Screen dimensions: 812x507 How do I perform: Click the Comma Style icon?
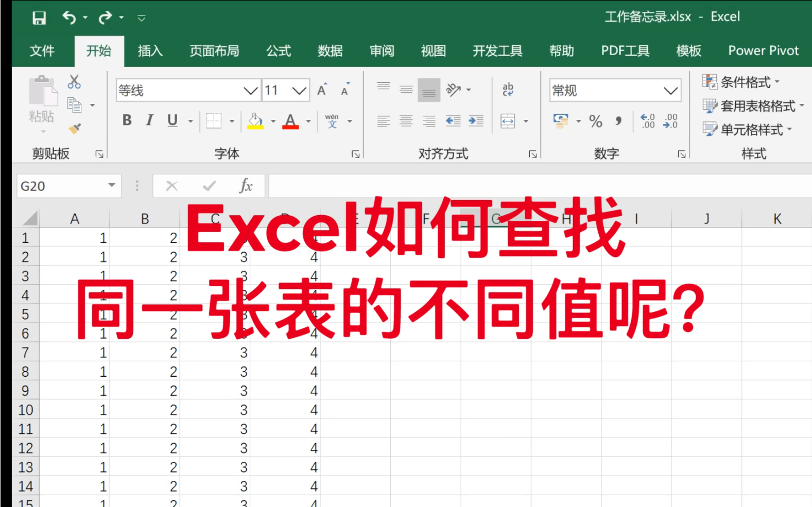point(618,121)
